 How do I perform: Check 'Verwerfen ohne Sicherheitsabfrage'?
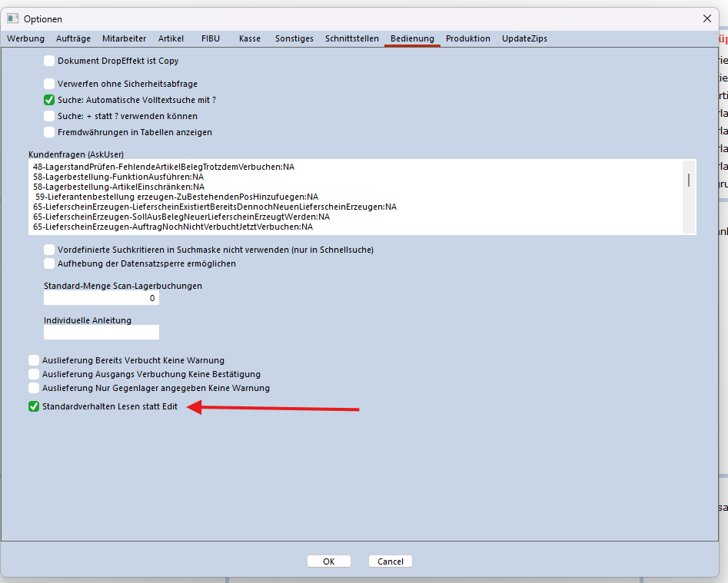coord(48,83)
